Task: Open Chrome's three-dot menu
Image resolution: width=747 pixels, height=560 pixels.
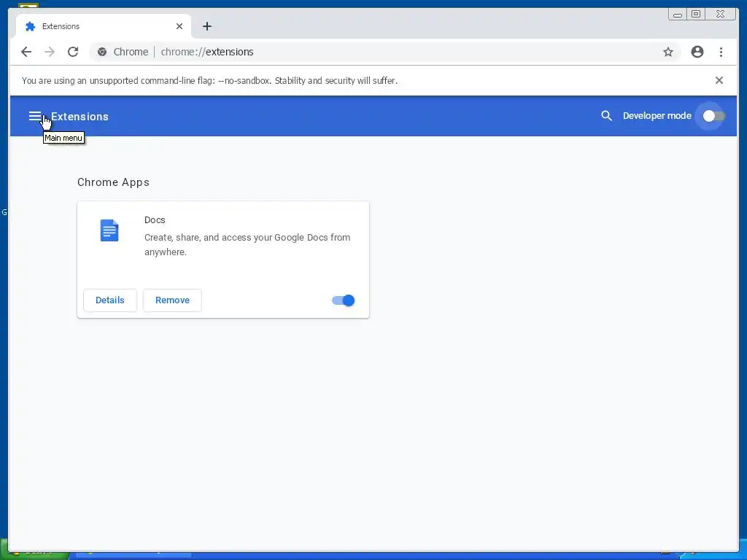Action: pyautogui.click(x=721, y=52)
